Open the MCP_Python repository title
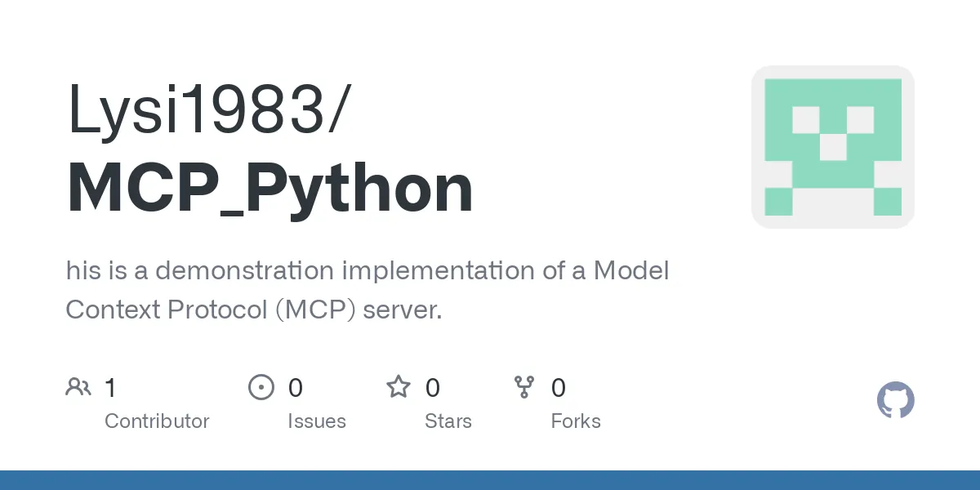Viewport: 980px width, 490px height. tap(269, 189)
